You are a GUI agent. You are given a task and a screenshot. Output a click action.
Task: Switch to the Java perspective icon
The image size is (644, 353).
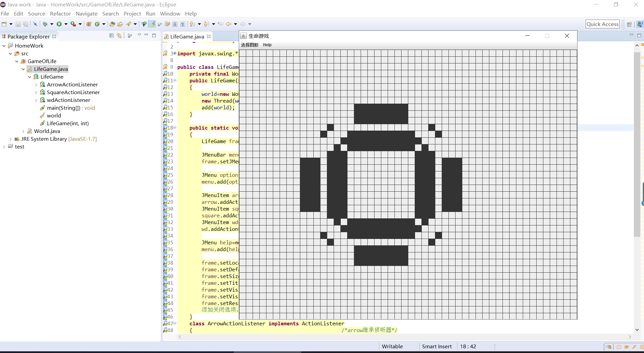tap(640, 24)
